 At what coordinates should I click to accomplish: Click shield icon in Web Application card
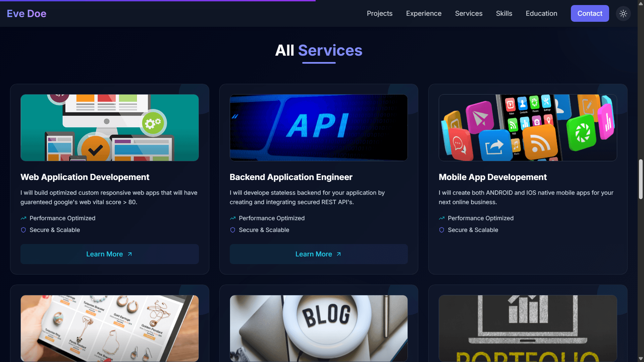tap(23, 230)
